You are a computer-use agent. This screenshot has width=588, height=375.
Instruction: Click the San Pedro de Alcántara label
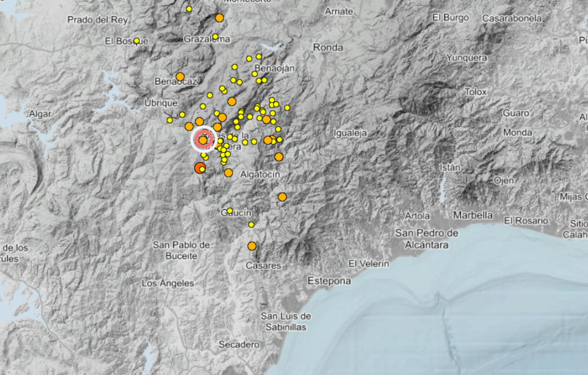427,238
